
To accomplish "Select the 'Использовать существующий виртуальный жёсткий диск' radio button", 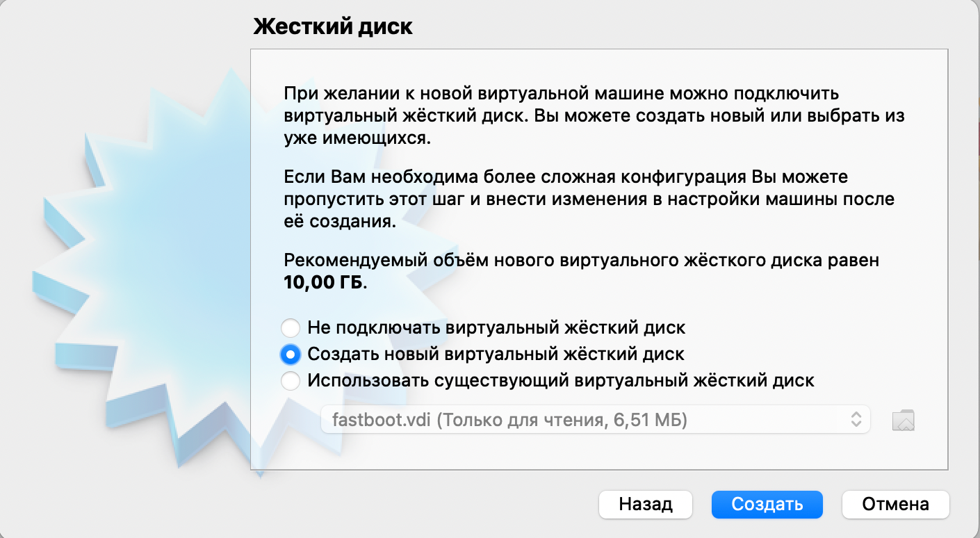I will (291, 381).
